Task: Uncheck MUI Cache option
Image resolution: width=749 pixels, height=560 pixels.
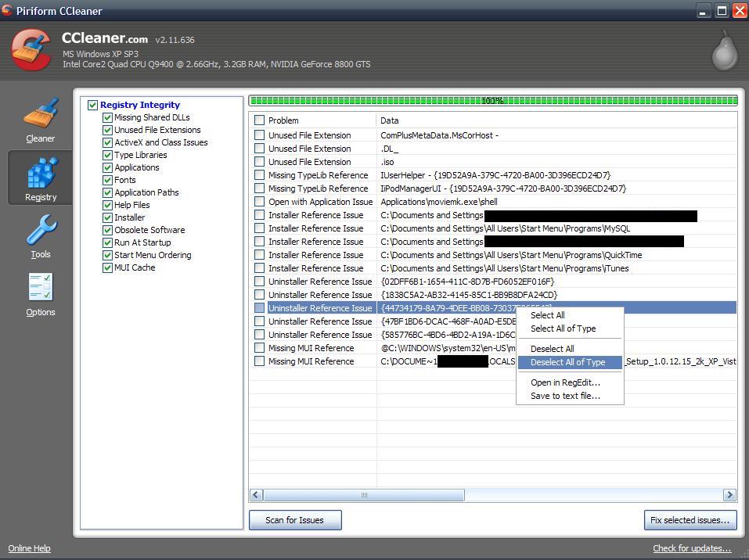Action: (x=107, y=267)
